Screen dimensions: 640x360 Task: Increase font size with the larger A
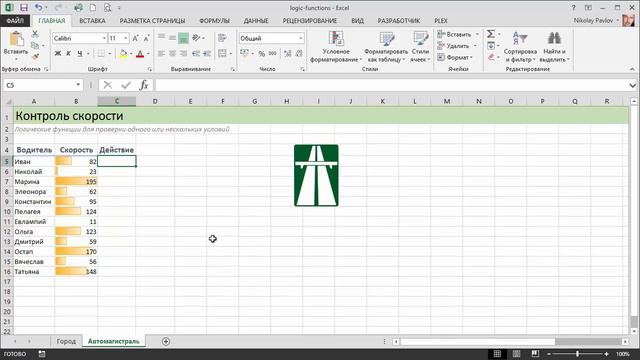[x=136, y=38]
